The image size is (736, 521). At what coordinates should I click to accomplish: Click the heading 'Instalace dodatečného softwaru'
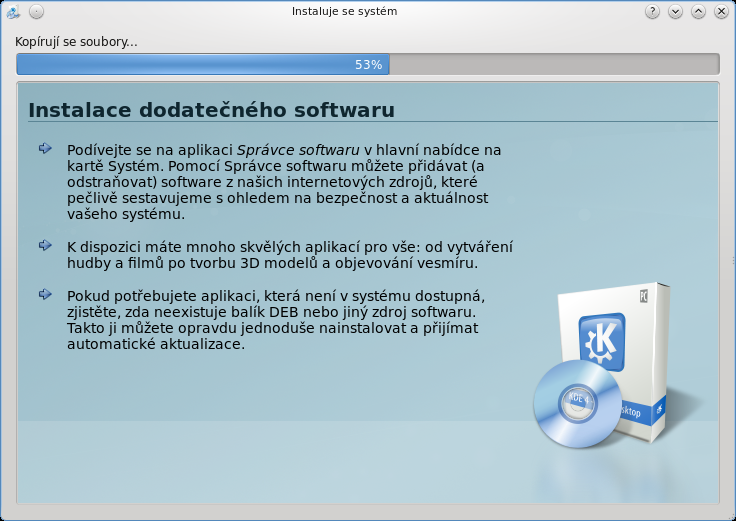pos(212,110)
